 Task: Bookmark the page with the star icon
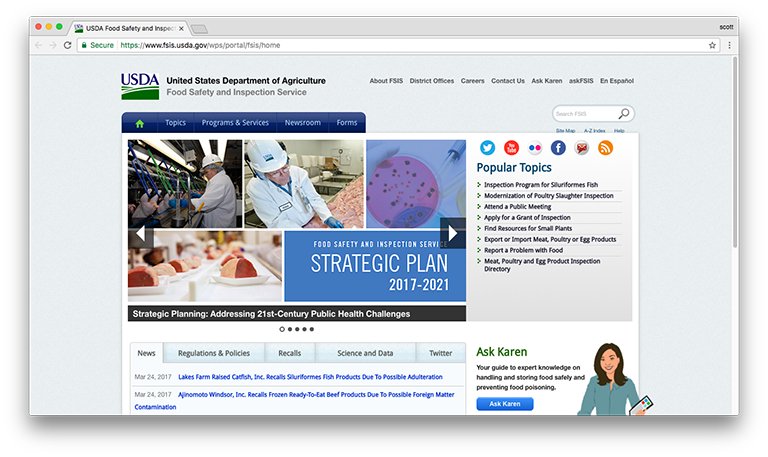(712, 45)
